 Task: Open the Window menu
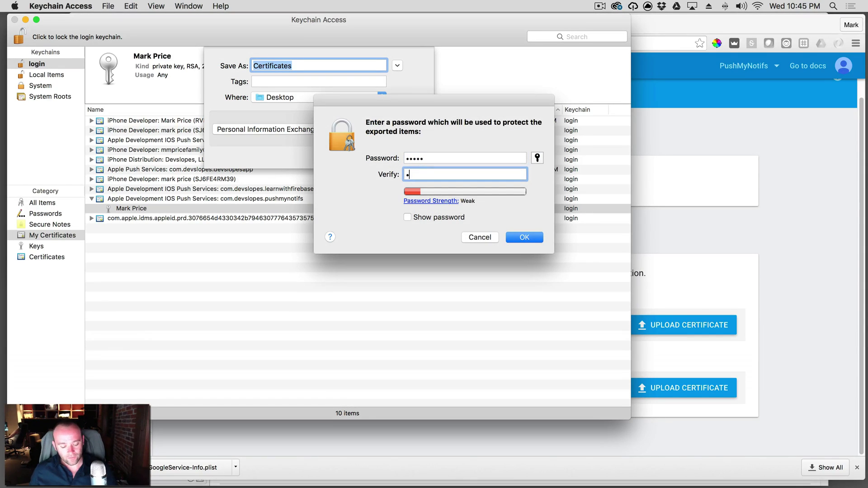tap(189, 6)
